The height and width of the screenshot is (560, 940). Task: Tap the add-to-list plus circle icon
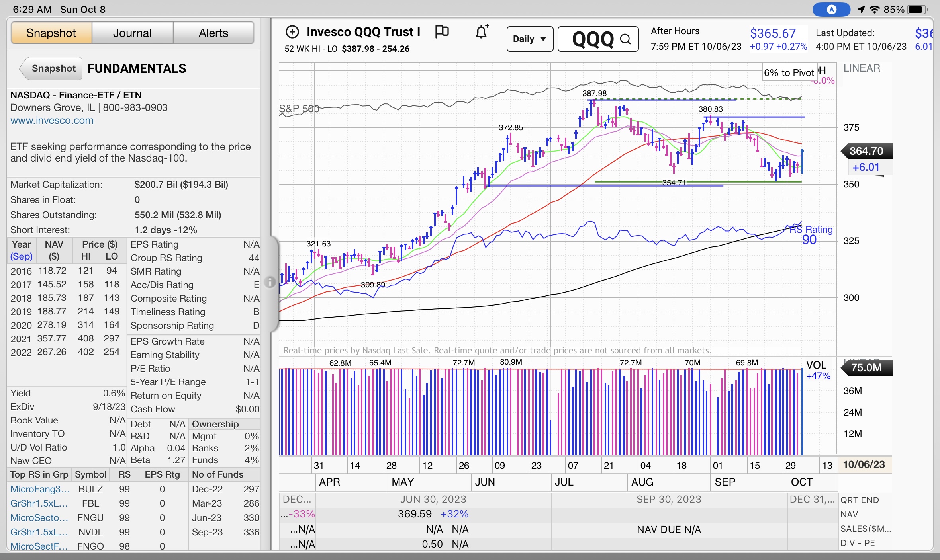[292, 32]
